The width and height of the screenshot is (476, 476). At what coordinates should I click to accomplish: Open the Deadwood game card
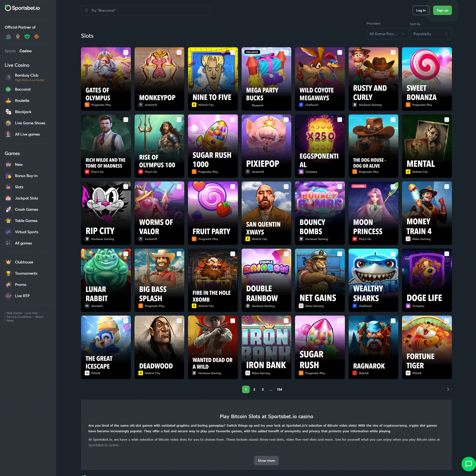pos(159,347)
